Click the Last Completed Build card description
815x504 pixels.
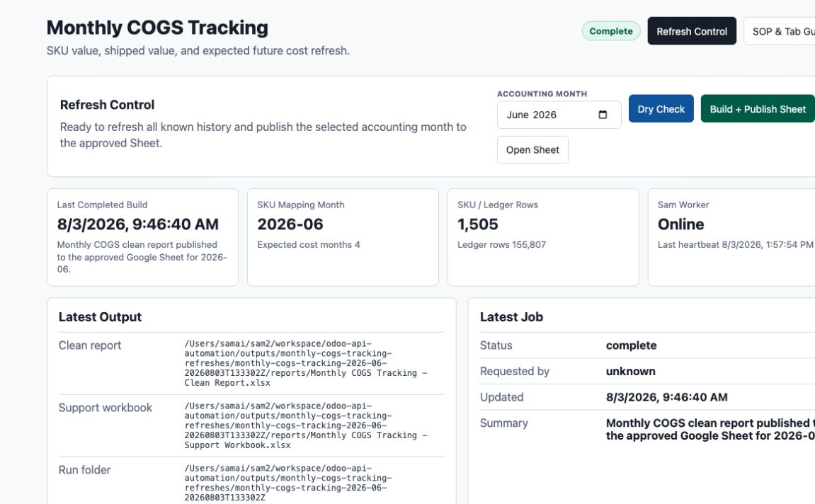pyautogui.click(x=142, y=257)
